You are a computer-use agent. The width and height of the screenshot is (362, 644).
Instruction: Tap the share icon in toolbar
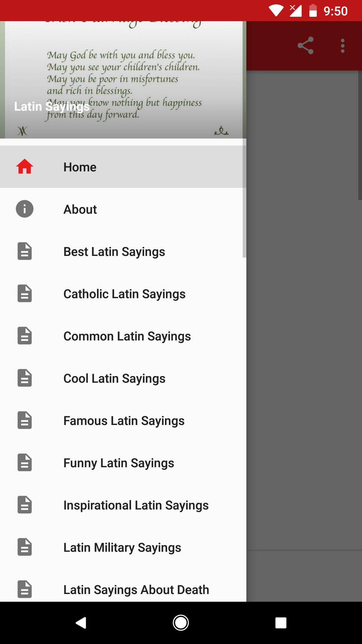[x=305, y=46]
